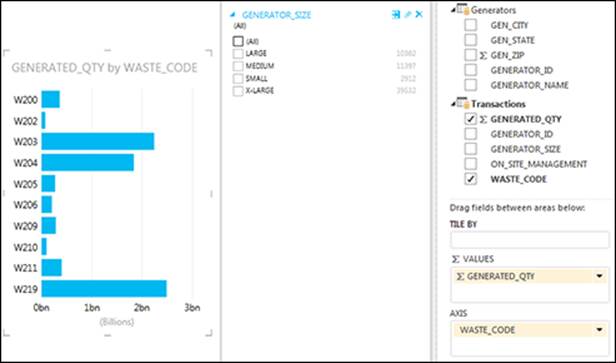Select the W200 bar in chart
Image resolution: width=616 pixels, height=363 pixels.
coord(51,99)
